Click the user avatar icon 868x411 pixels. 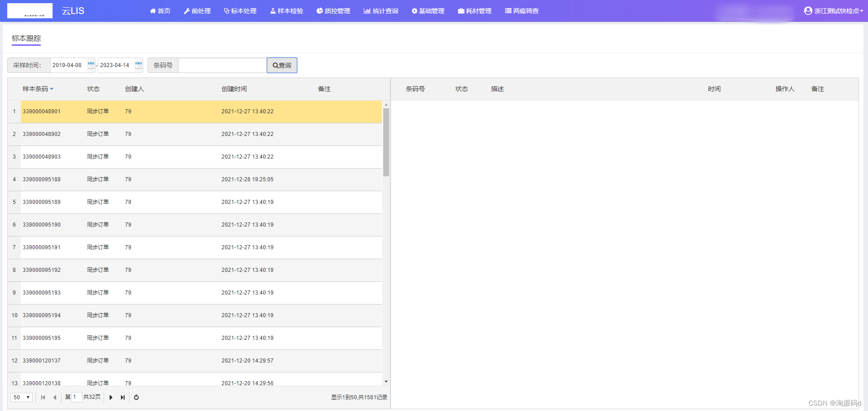[x=808, y=10]
